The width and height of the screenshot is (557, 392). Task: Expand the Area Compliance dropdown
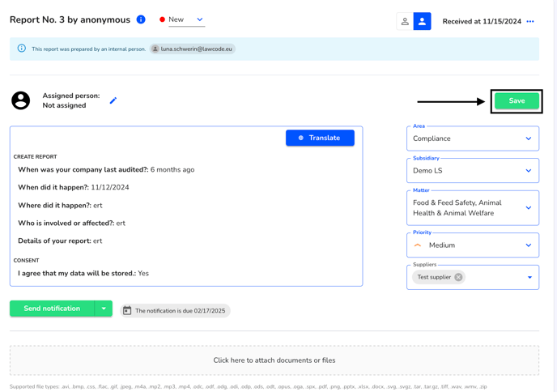coord(473,138)
